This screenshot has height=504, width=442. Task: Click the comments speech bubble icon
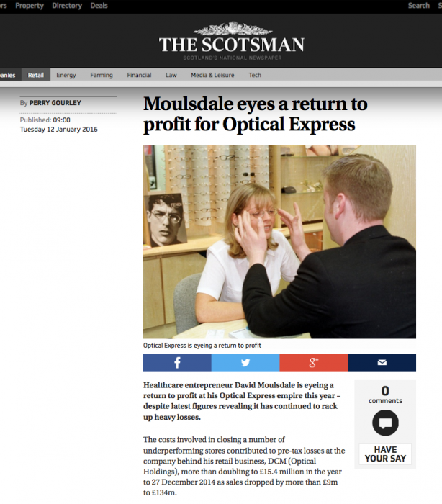click(x=385, y=423)
